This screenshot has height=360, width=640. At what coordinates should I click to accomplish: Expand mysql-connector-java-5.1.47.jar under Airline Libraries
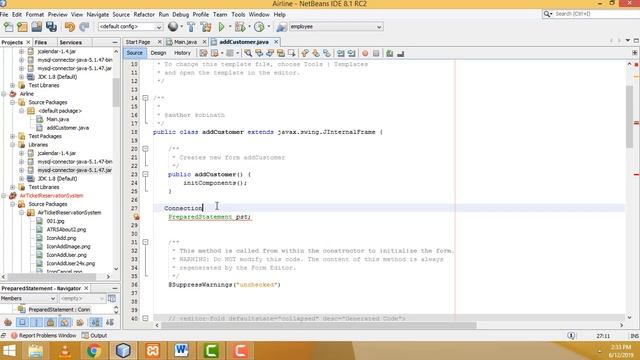pos(22,170)
